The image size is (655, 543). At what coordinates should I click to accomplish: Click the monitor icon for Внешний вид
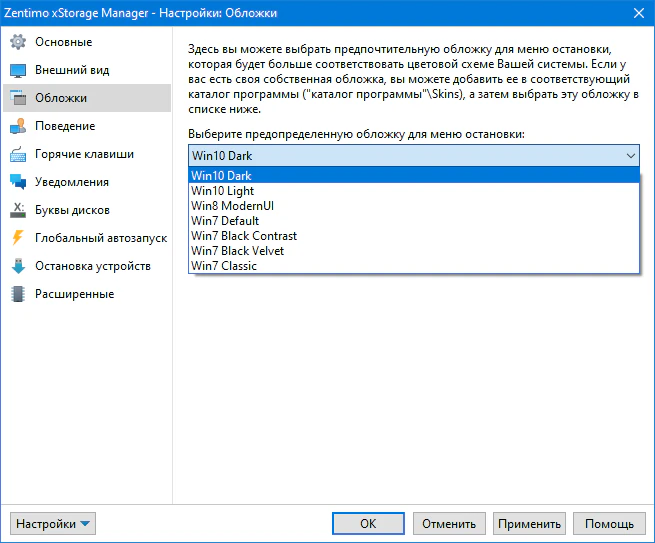coord(17,70)
